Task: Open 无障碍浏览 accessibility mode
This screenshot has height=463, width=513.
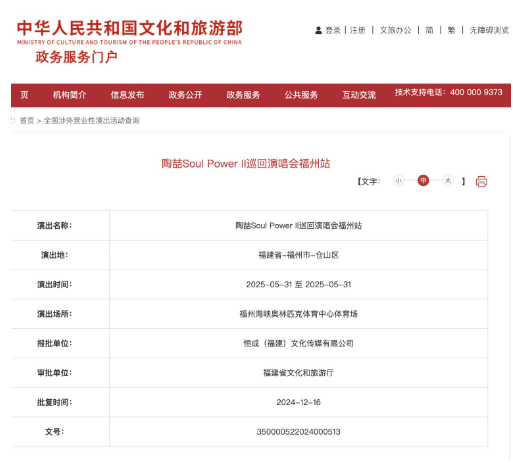Action: point(489,30)
